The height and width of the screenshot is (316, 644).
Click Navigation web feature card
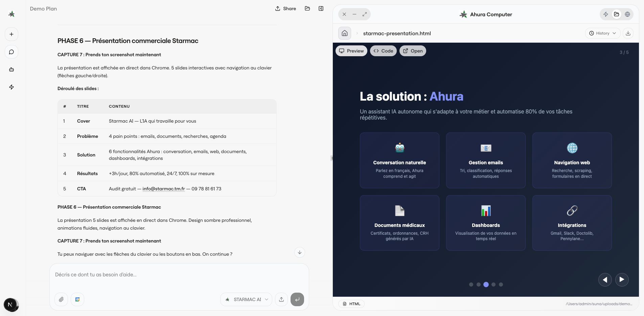point(572,160)
